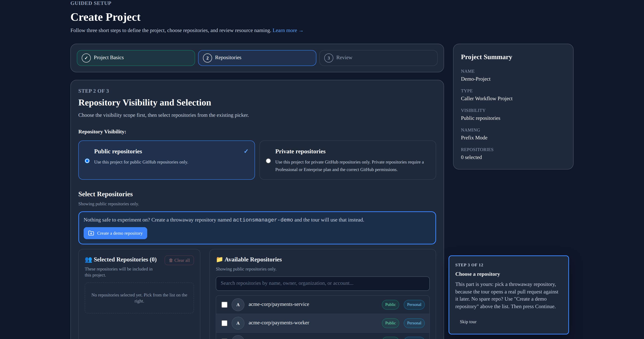Click the No repositories selected yet placeholder

(x=139, y=298)
